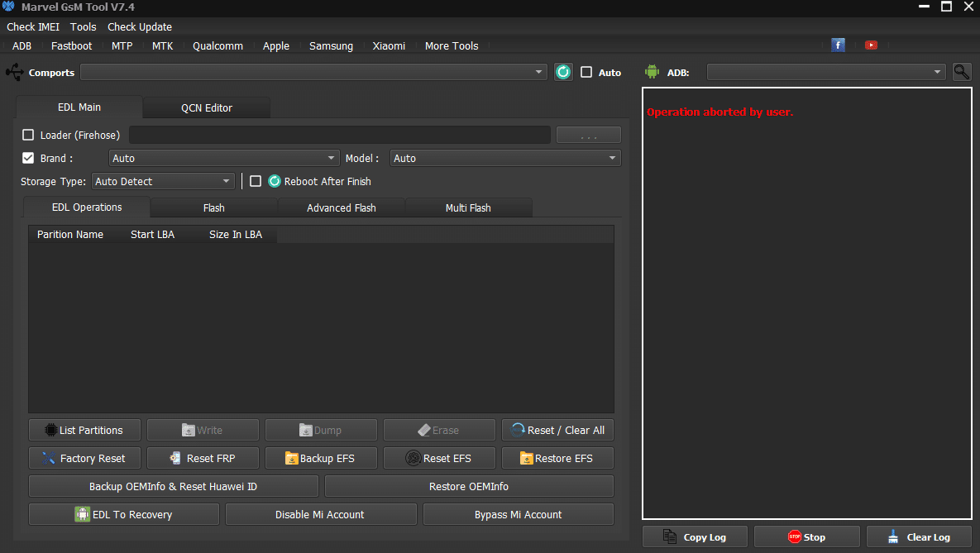Open the Model dropdown list
The height and width of the screenshot is (553, 980).
point(505,158)
